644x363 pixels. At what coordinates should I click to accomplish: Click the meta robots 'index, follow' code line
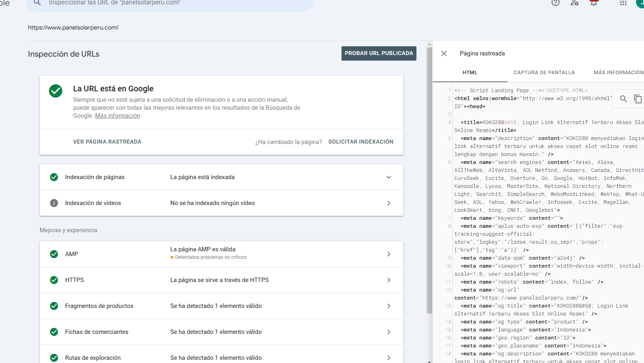click(x=532, y=282)
